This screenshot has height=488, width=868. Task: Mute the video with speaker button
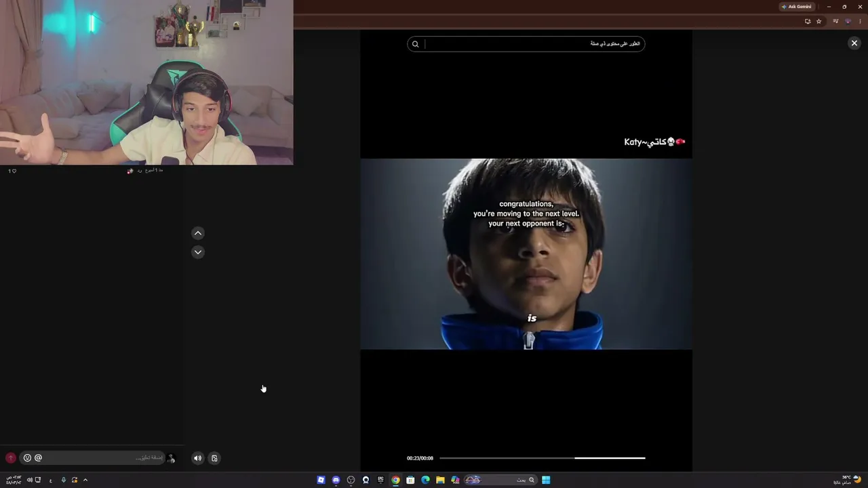pos(197,458)
